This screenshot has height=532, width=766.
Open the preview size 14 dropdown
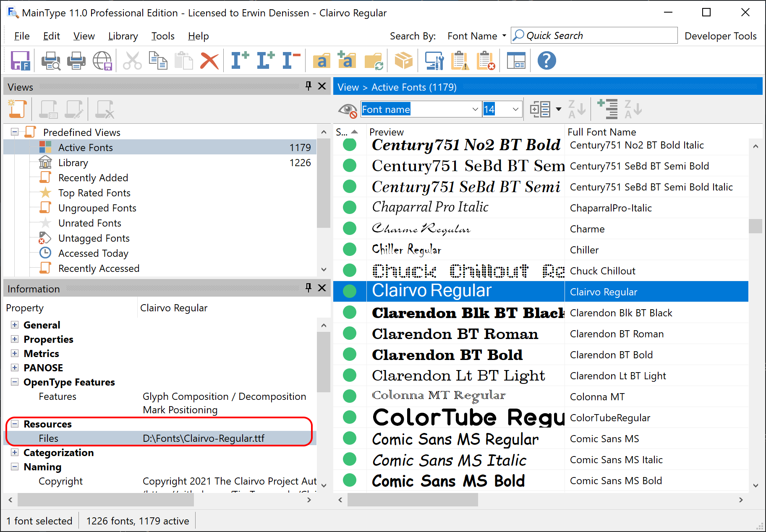(x=515, y=110)
